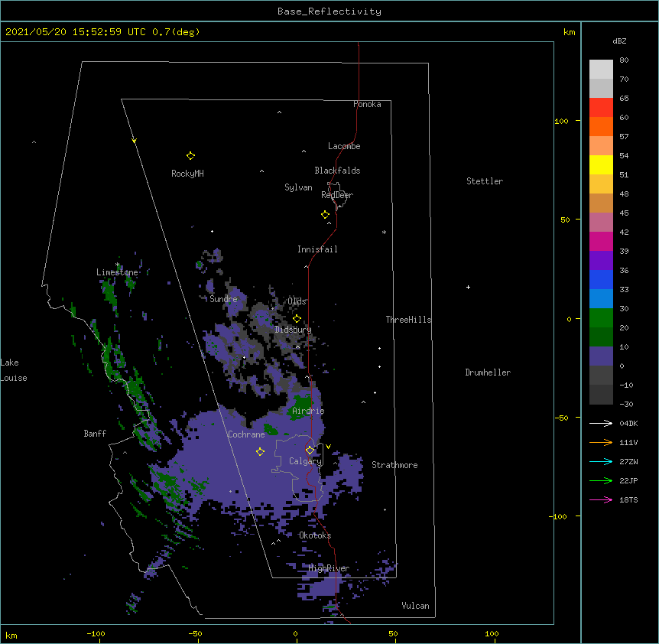Click the dBZ legend heading
Viewport: 659px width, 644px height.
(x=619, y=41)
